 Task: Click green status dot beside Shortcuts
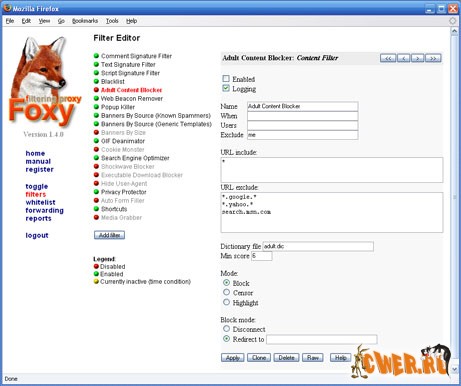click(x=96, y=209)
